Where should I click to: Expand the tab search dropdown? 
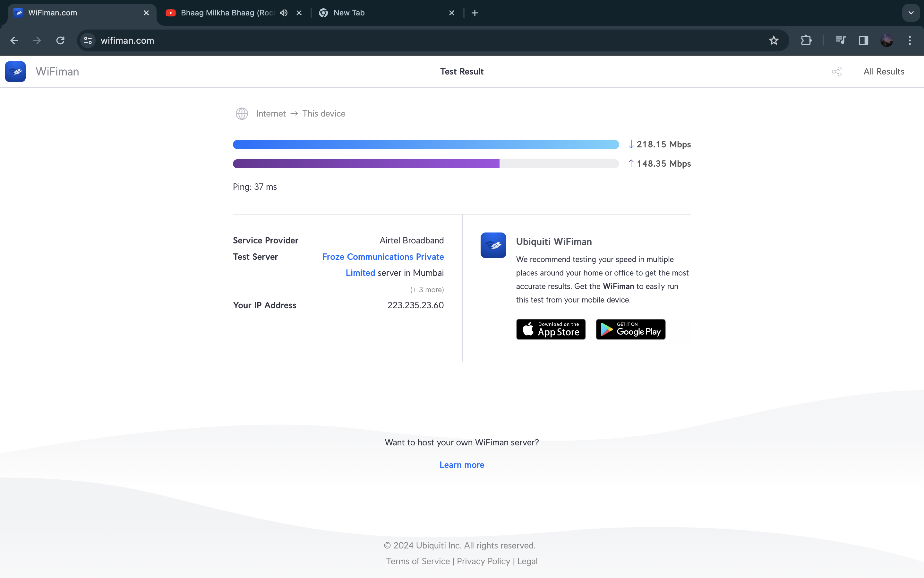(911, 13)
